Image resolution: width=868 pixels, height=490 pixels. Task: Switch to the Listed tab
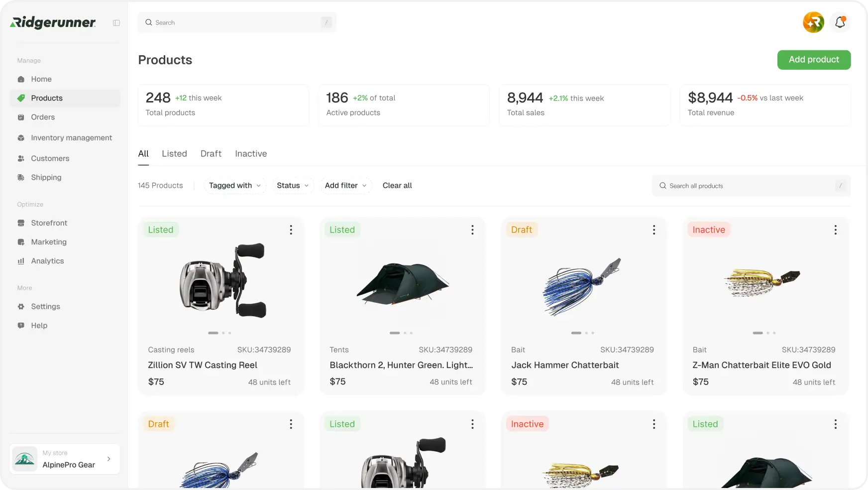click(174, 154)
